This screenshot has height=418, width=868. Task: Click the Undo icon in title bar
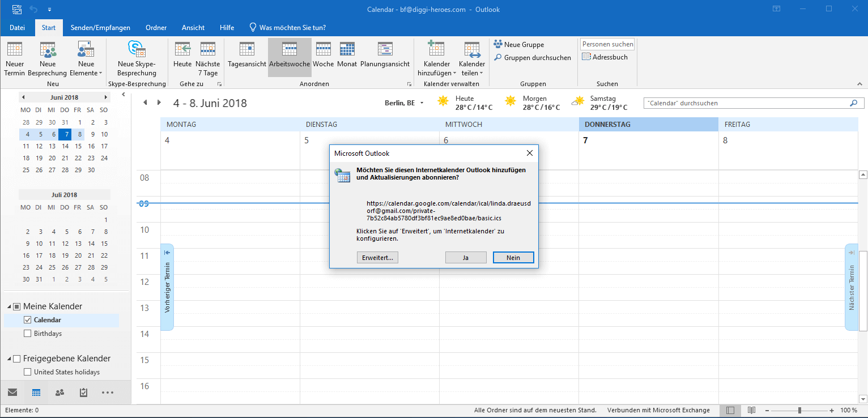[33, 9]
